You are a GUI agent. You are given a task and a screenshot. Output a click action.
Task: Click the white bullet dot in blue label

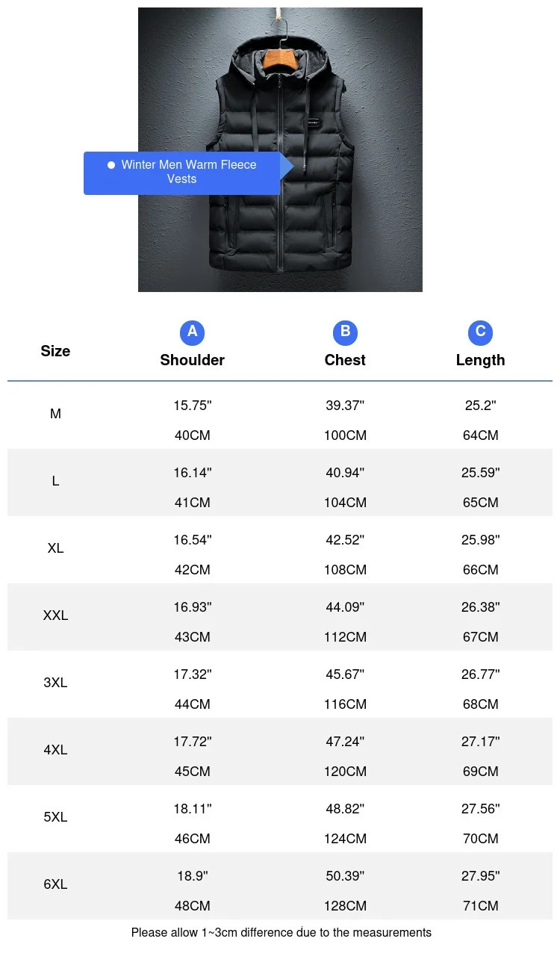point(111,164)
